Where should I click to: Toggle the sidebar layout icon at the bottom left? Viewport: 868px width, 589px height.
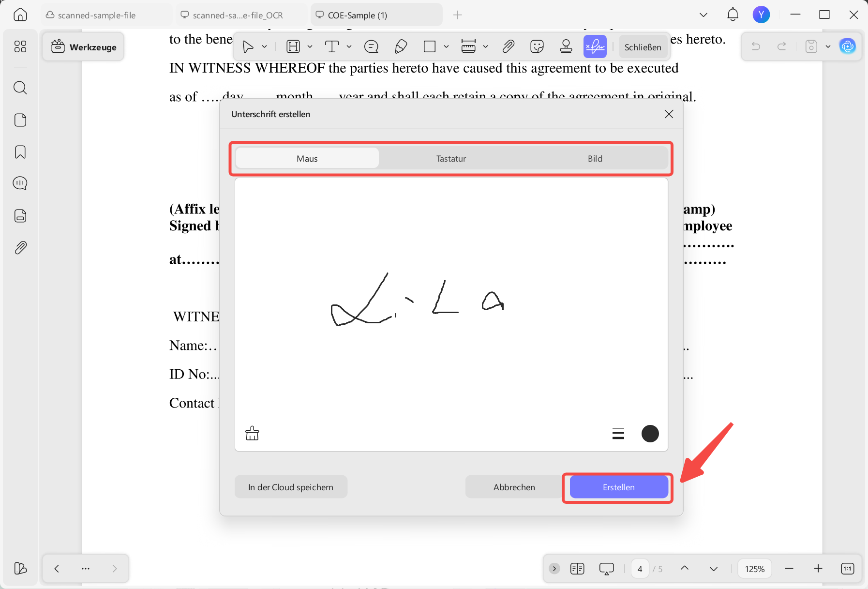(20, 568)
